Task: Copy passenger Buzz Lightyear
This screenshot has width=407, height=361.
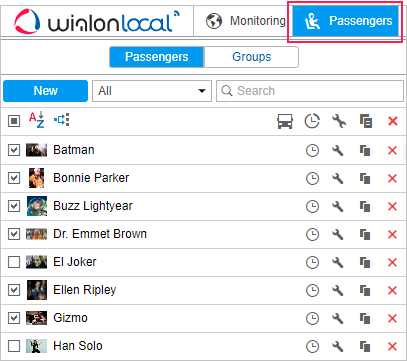Action: click(x=365, y=207)
